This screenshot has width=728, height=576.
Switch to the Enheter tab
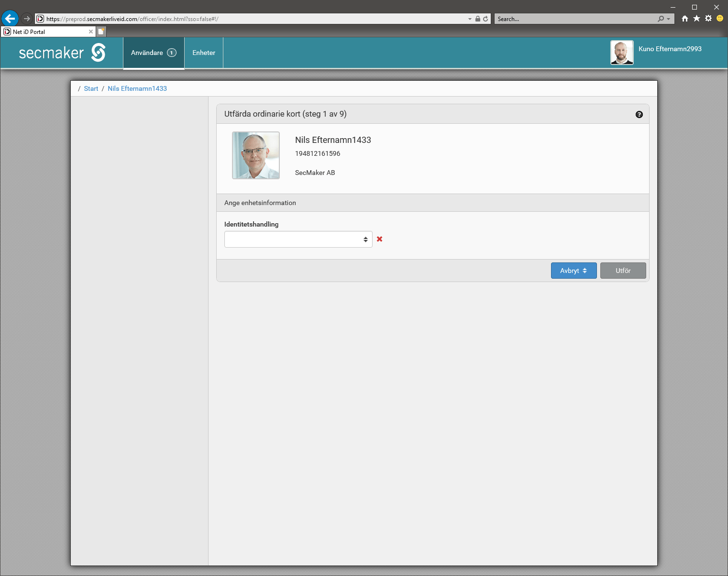(204, 53)
